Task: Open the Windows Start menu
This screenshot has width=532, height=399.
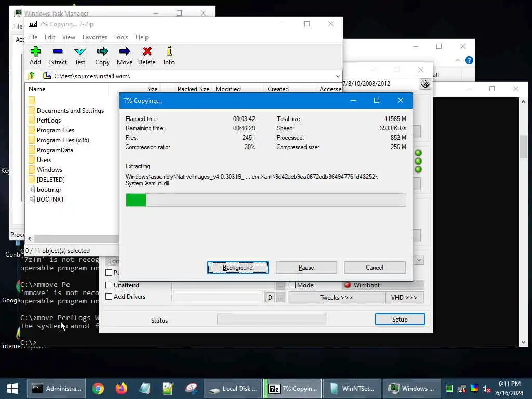Action: point(12,389)
